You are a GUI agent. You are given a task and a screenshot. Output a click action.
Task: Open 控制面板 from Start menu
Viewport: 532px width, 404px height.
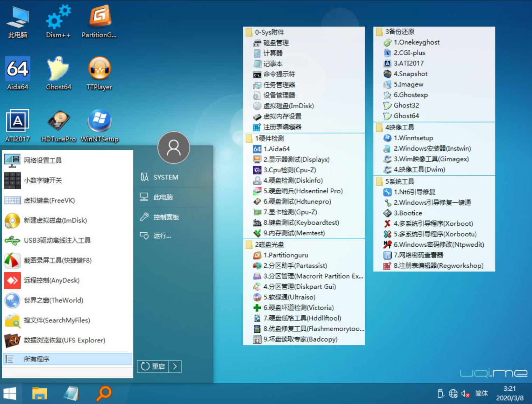(x=172, y=217)
